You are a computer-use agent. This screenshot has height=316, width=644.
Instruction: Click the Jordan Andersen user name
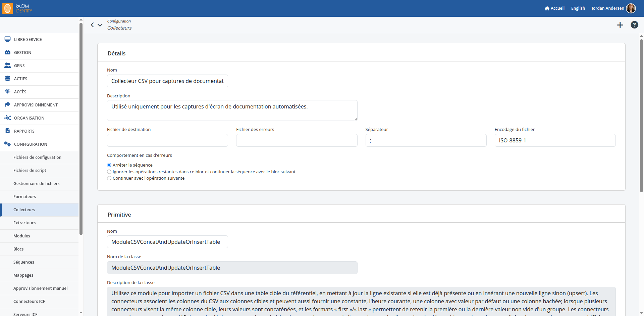pyautogui.click(x=608, y=8)
